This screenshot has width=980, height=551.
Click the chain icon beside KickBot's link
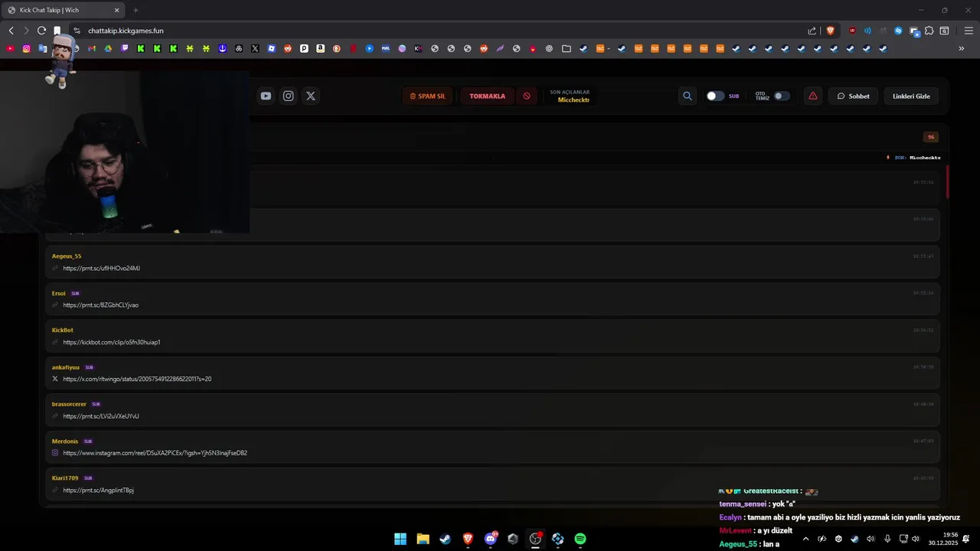coord(55,342)
